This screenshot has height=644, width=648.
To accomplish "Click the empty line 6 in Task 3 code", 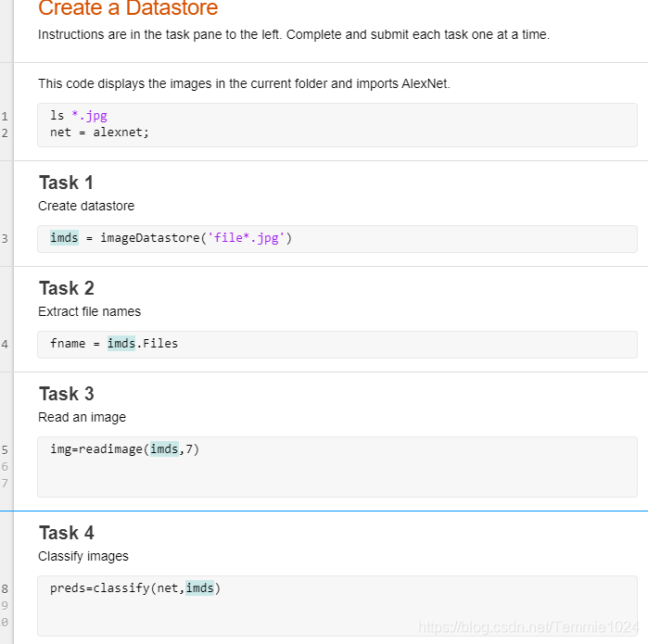I will click(x=337, y=467).
